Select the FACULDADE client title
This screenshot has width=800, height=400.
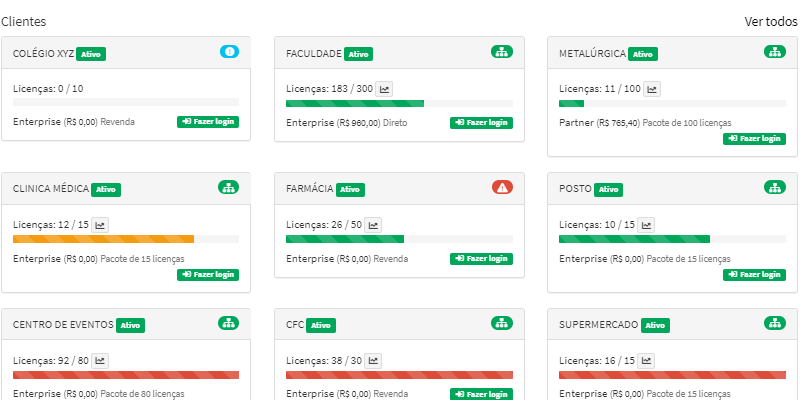pos(314,53)
